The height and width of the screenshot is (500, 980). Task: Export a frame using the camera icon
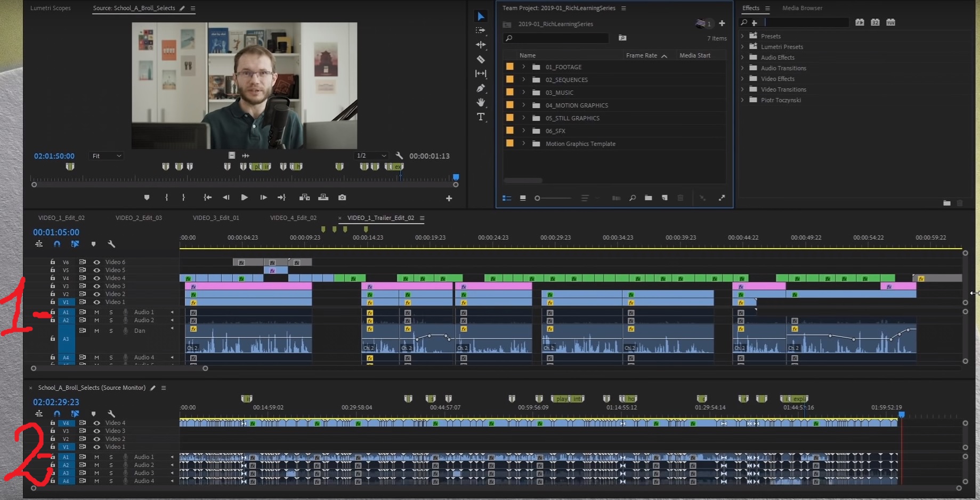tap(342, 197)
